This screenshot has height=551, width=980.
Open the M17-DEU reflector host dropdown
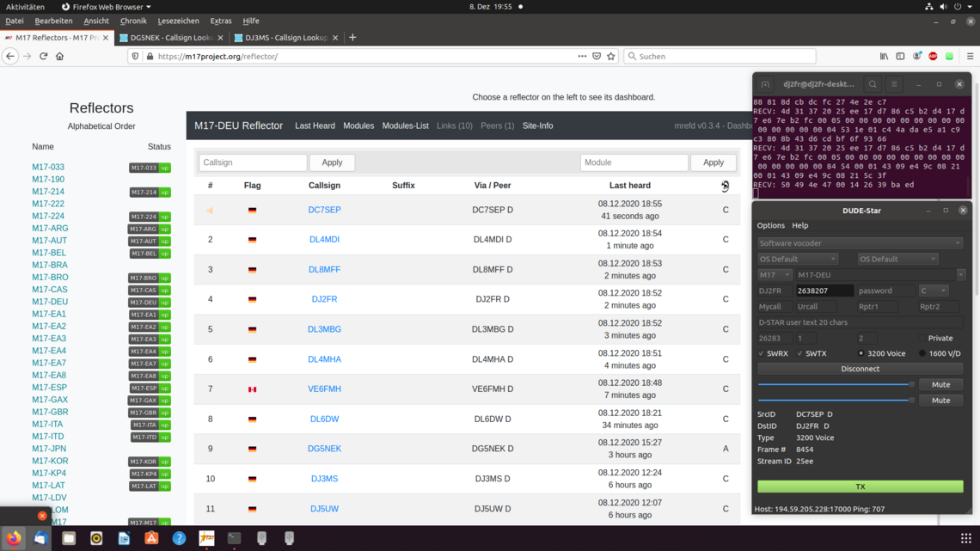pos(880,275)
